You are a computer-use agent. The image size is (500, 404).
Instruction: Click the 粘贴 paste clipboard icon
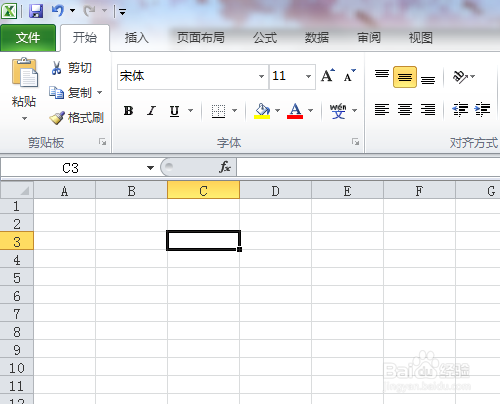[x=24, y=73]
